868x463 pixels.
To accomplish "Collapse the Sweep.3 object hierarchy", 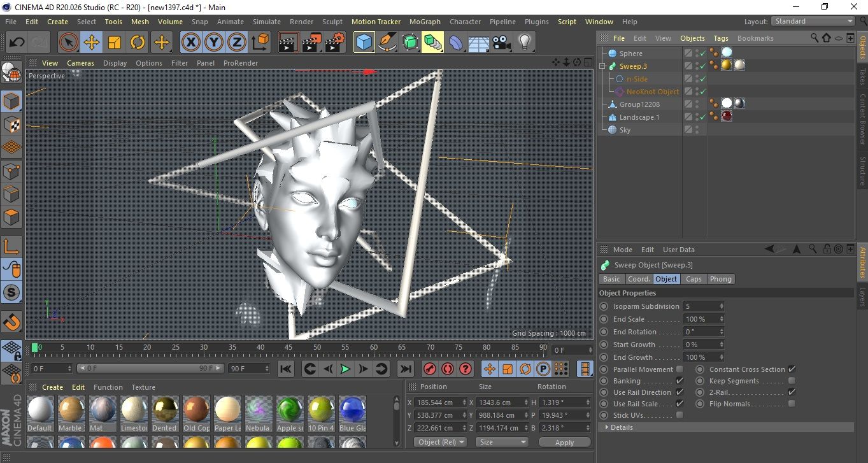I will pyautogui.click(x=602, y=66).
